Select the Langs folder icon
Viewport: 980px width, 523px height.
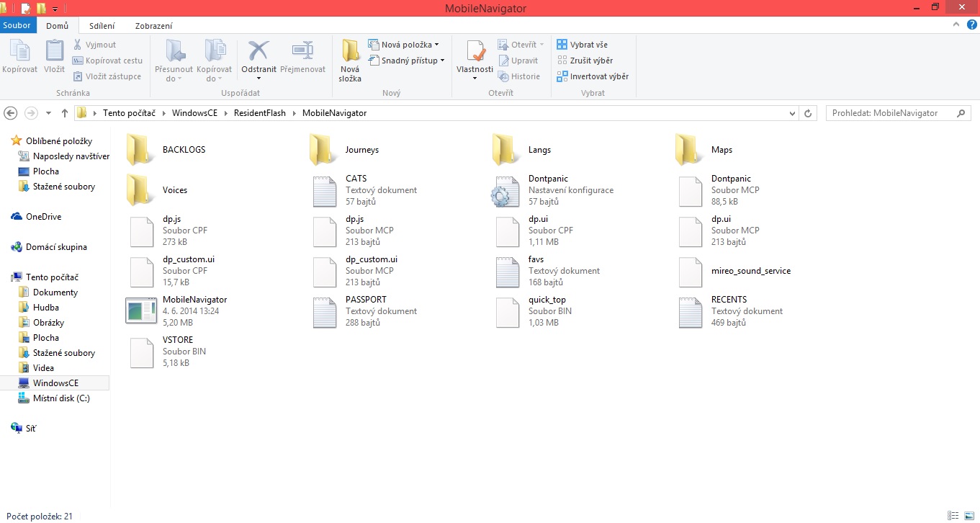click(505, 150)
